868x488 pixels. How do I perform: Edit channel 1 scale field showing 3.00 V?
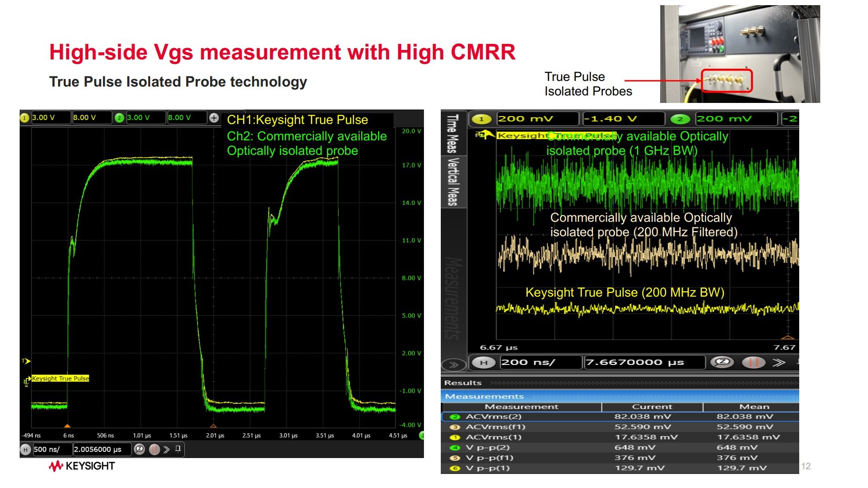(51, 117)
